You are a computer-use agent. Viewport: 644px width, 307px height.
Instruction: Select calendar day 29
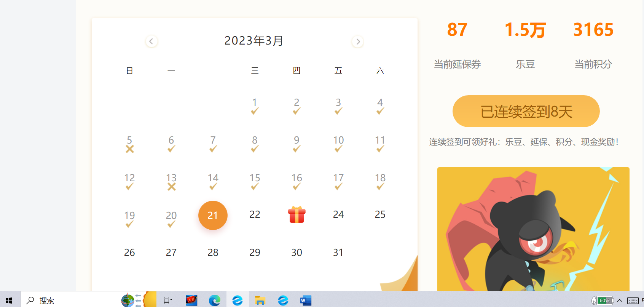[x=255, y=253]
